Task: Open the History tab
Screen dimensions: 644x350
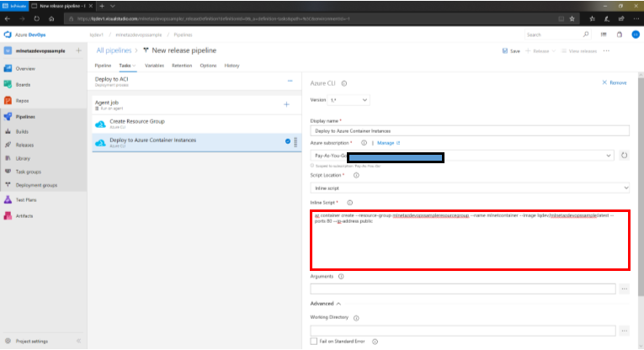Action: pyautogui.click(x=232, y=65)
